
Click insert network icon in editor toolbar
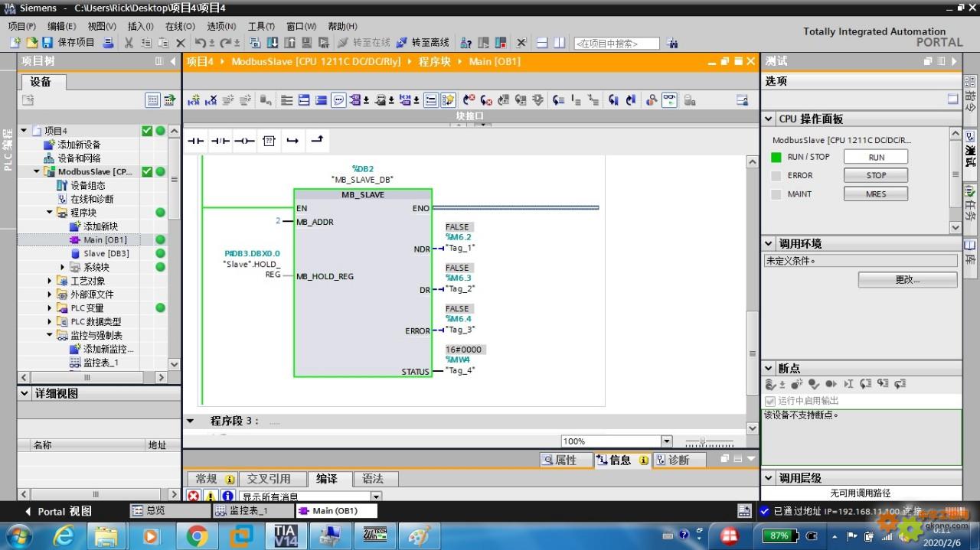coord(194,100)
